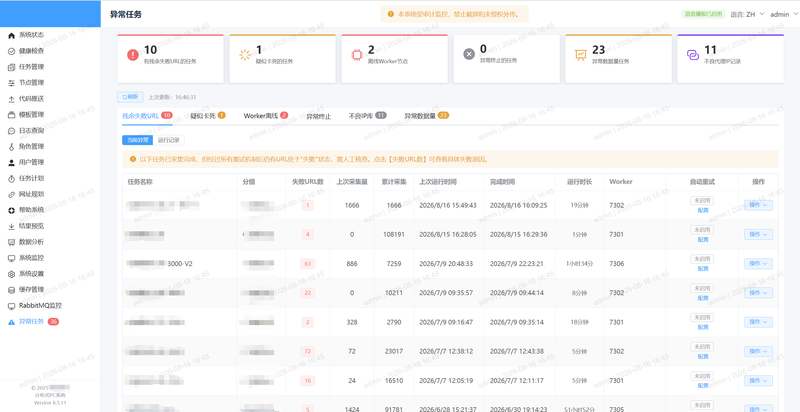Click cumulative count cell 108191
This screenshot has width=800, height=412.
pos(394,235)
